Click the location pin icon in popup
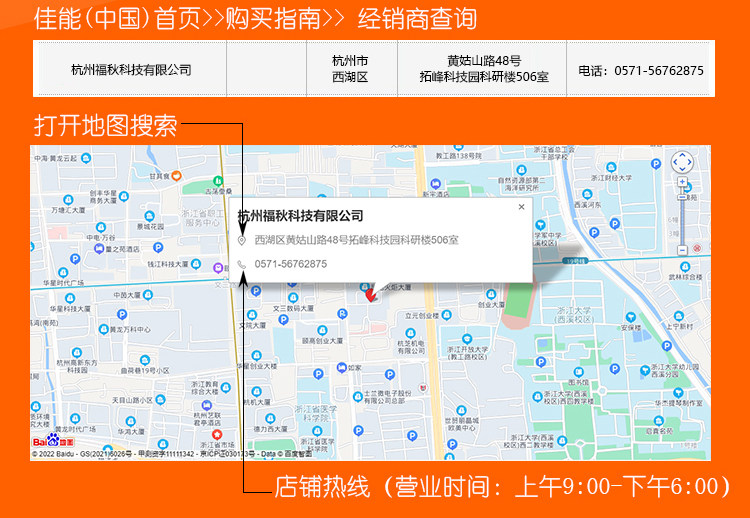This screenshot has height=518, width=750. pos(242,240)
